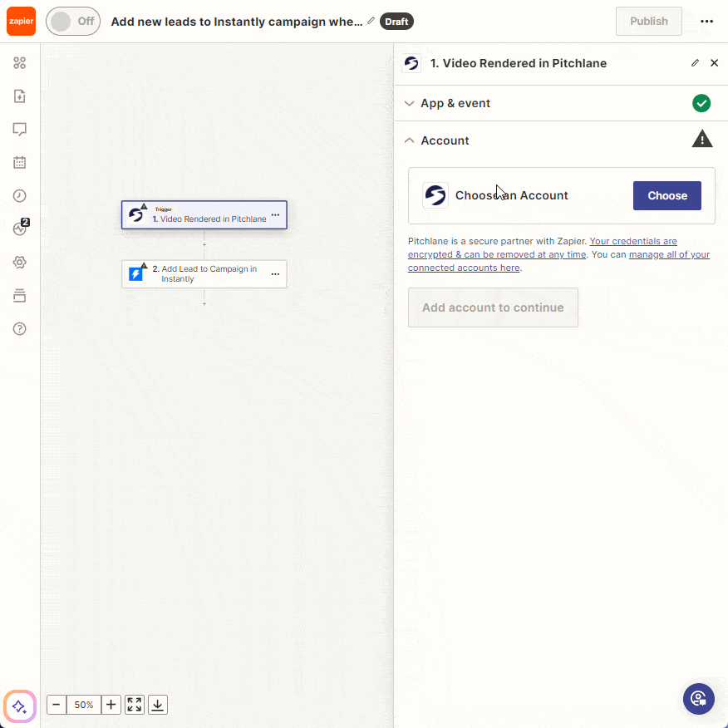Click Pitchlane logo beside Choose an Account
The image size is (728, 728).
pos(435,195)
